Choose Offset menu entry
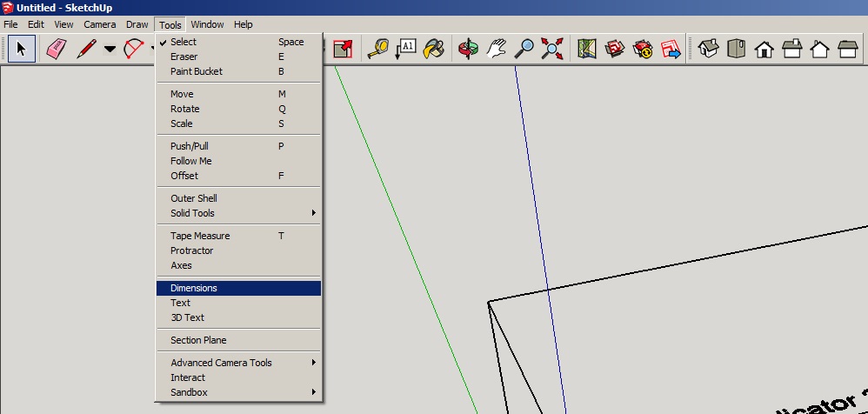Screen dimensions: 868x414 tap(238, 176)
